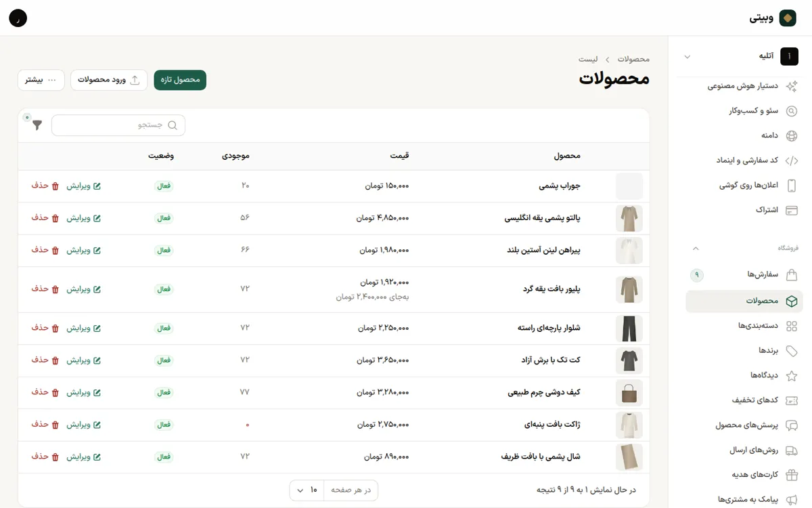The width and height of the screenshot is (812, 508).
Task: Click the جستجو search field
Action: (x=118, y=125)
